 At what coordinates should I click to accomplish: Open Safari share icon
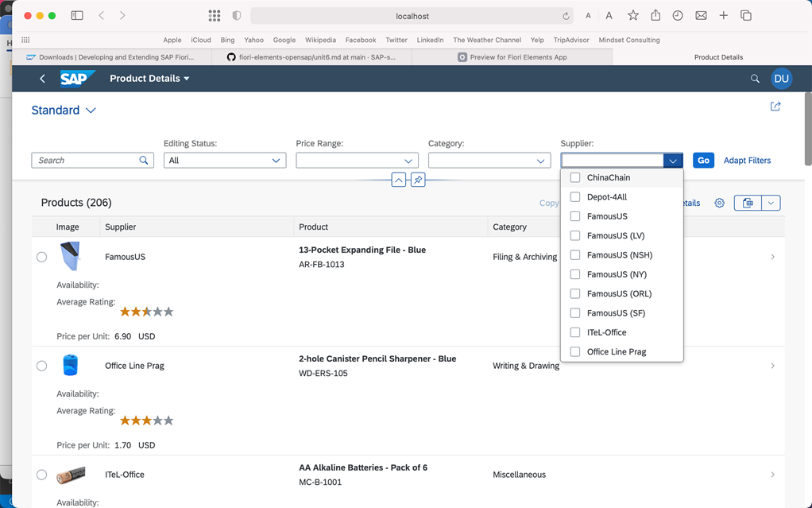click(655, 15)
